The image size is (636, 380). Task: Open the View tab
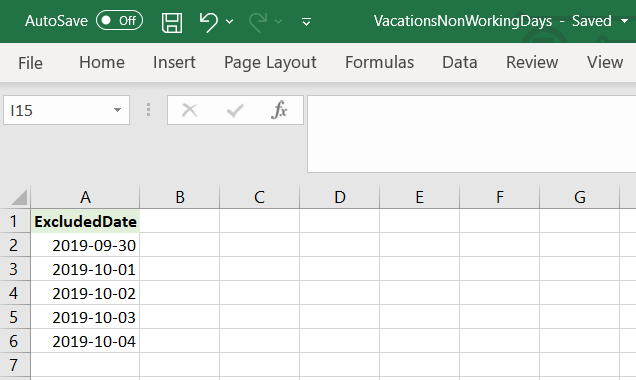pyautogui.click(x=605, y=62)
